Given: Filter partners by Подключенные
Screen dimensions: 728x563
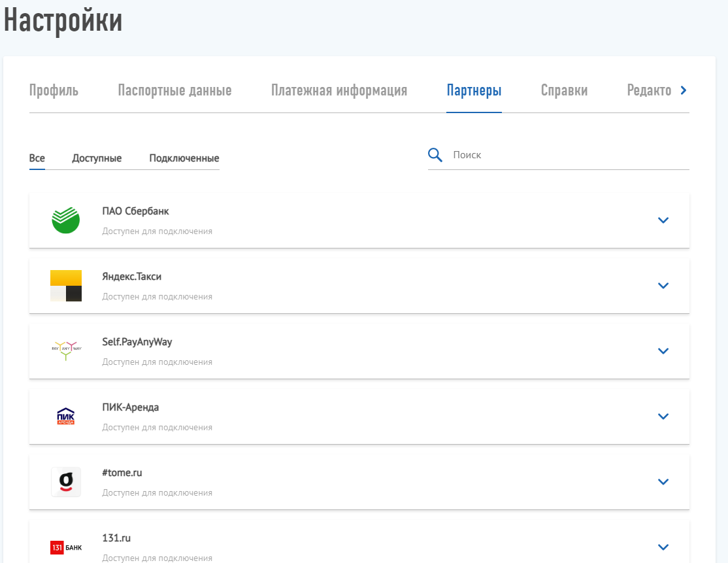Looking at the screenshot, I should pos(184,158).
